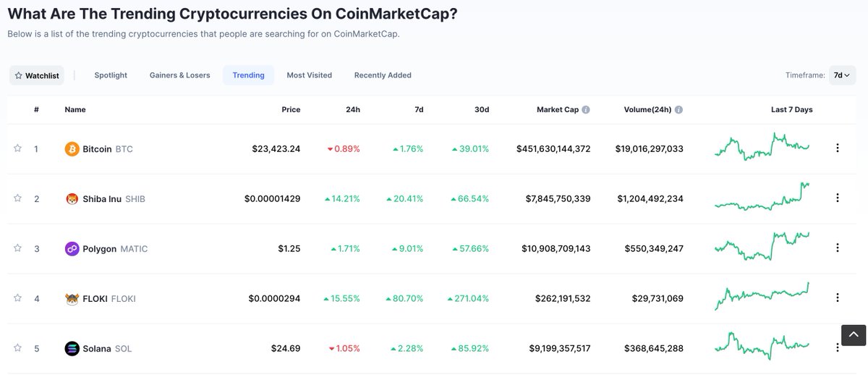Click Solana volume $368,645,288
The height and width of the screenshot is (375, 868).
coord(654,349)
